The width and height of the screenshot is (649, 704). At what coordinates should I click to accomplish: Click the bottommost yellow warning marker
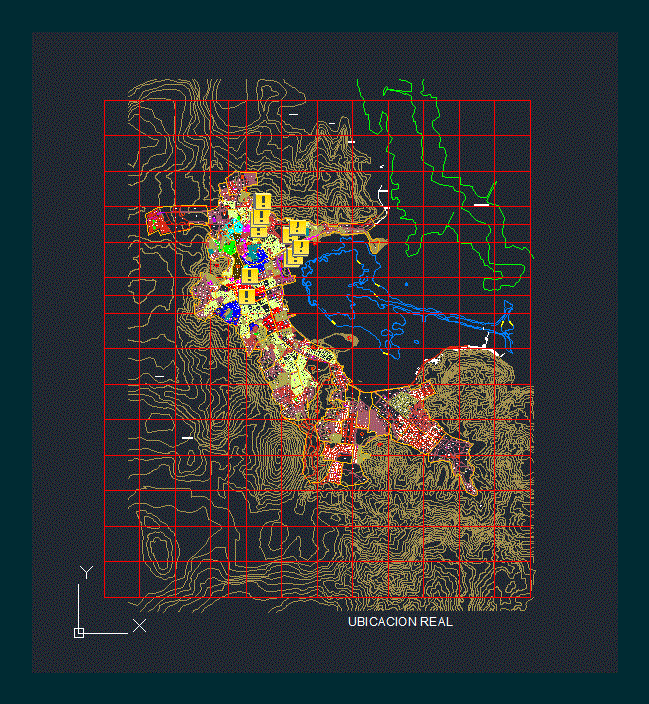[x=247, y=296]
